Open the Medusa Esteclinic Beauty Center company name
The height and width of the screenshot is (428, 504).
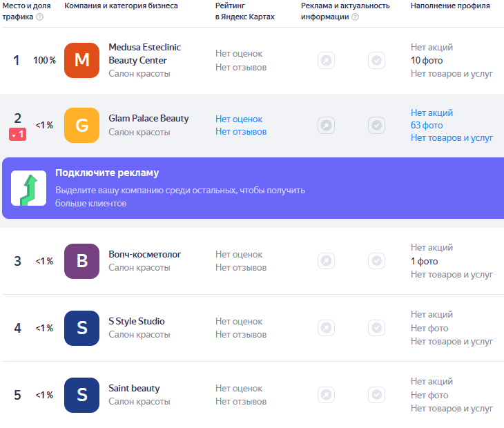145,54
